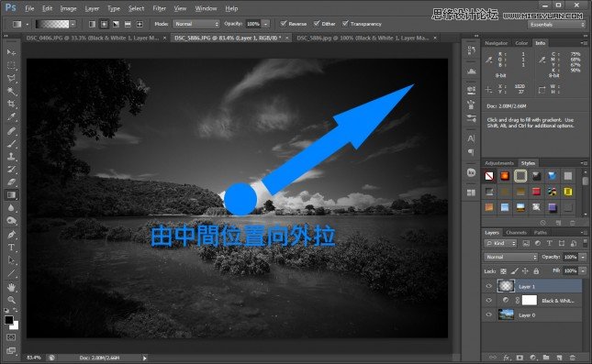Switch to the Adjustments tab
The height and width of the screenshot is (364, 592).
499,163
